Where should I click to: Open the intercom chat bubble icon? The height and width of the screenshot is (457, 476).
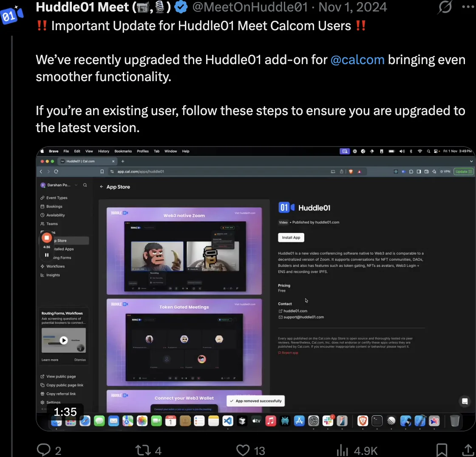[465, 401]
